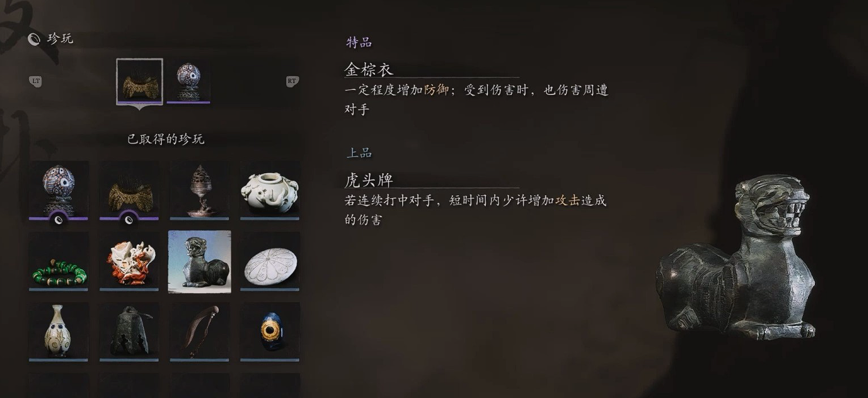The image size is (868, 398).
Task: Click the RT next category button
Action: [292, 82]
